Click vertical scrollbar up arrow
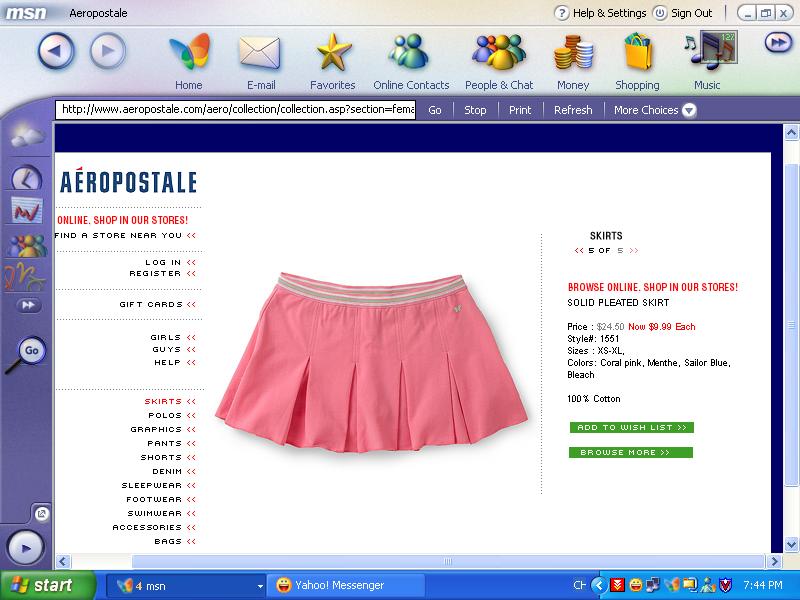Viewport: 800px width, 600px height. tap(791, 133)
